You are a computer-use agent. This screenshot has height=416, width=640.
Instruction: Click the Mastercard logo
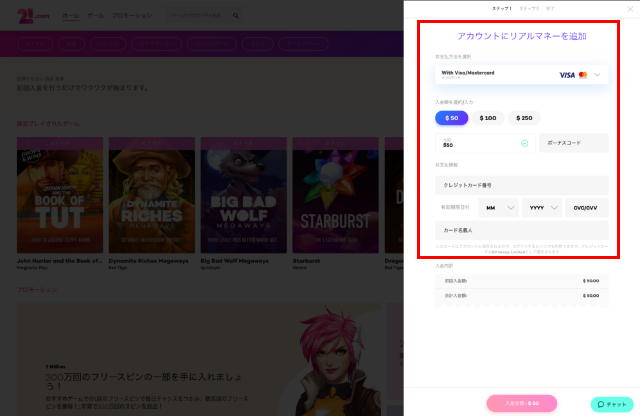(583, 75)
